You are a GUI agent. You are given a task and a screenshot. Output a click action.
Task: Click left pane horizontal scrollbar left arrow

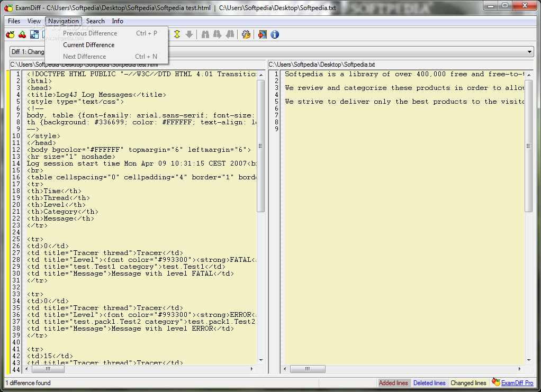coord(26,369)
